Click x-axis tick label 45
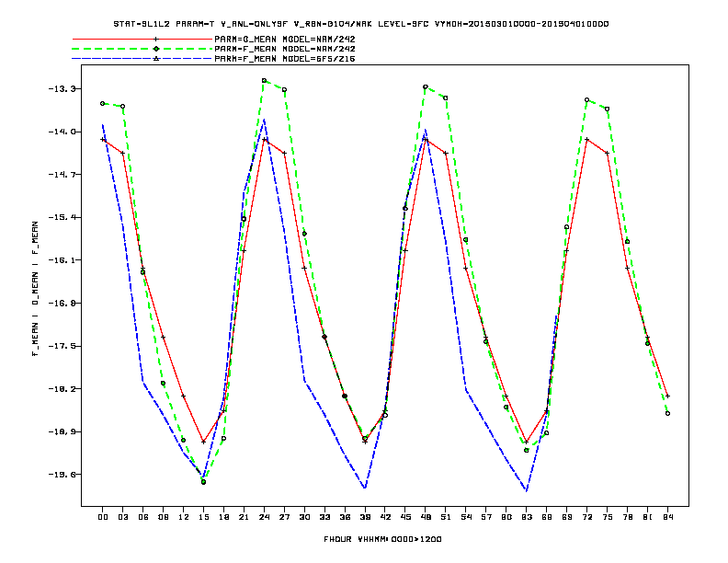Viewport: 728px width, 563px height. click(x=405, y=517)
